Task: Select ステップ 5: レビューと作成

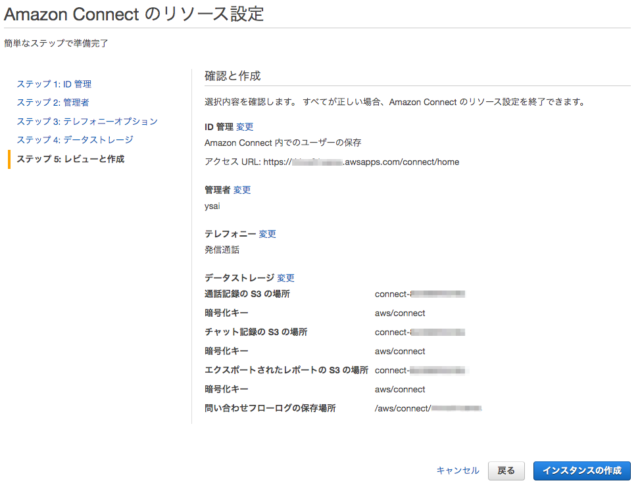Action: click(x=70, y=159)
